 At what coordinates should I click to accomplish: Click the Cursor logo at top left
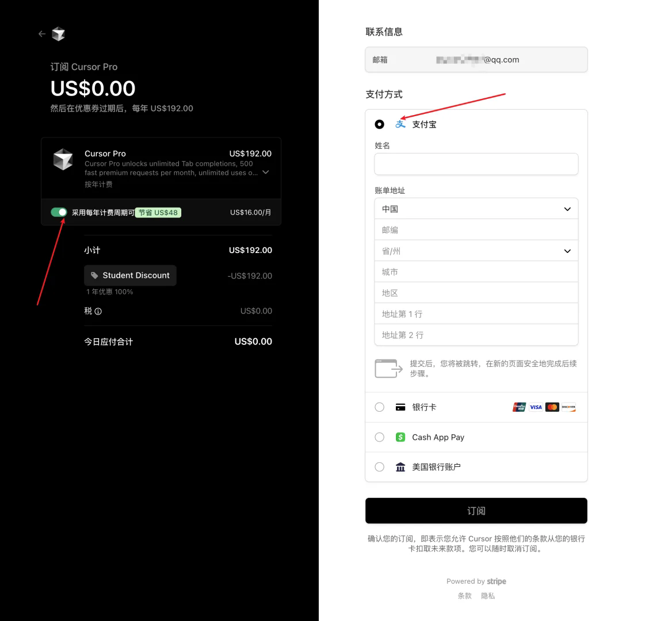[58, 34]
